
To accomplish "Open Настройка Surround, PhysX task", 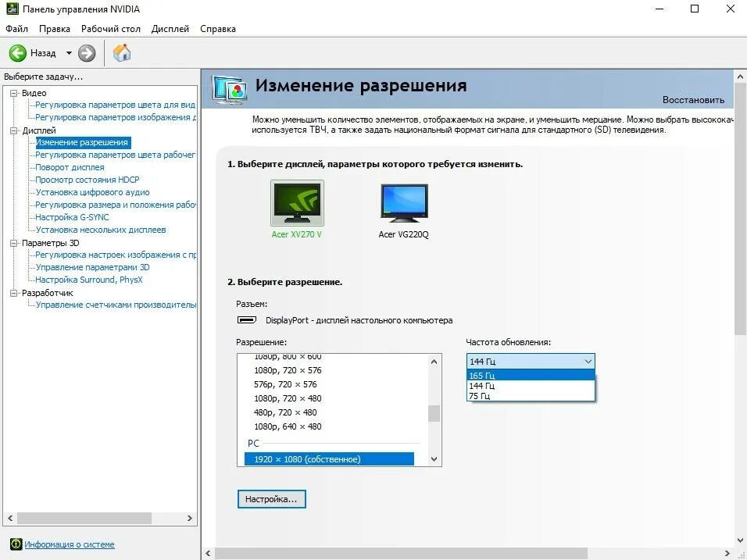I will click(89, 280).
